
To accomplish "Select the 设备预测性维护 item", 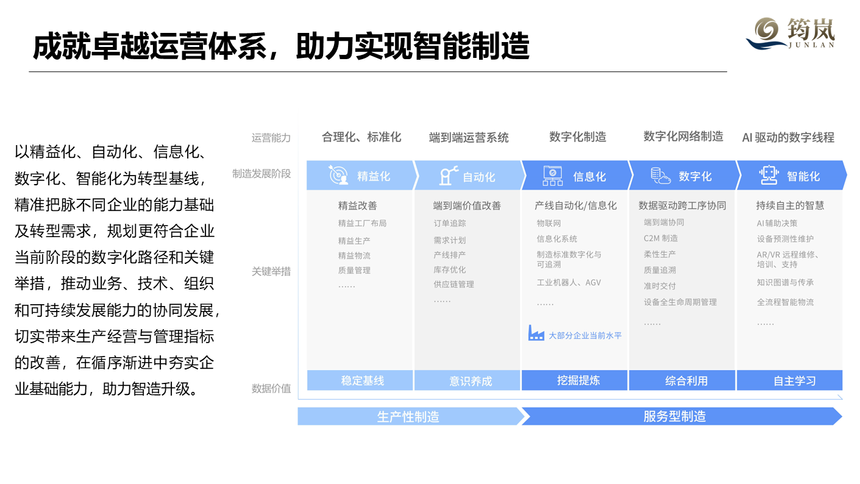I will tap(785, 239).
